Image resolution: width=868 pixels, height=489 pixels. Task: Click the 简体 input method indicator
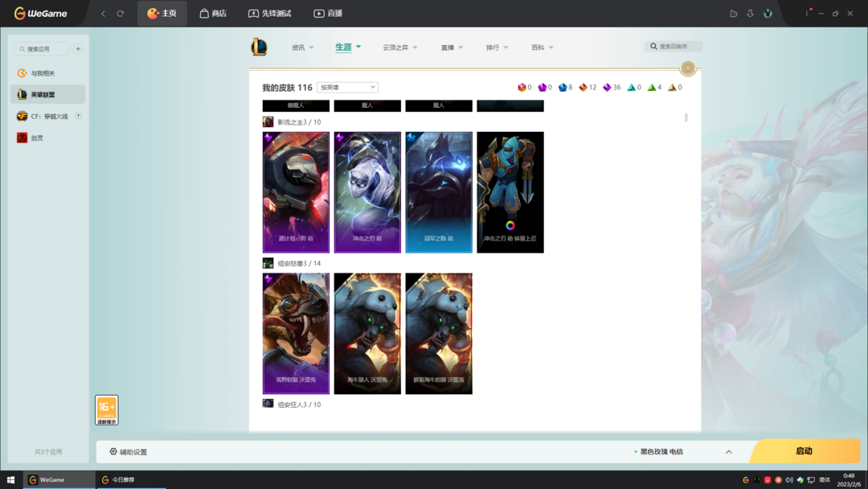pos(825,479)
